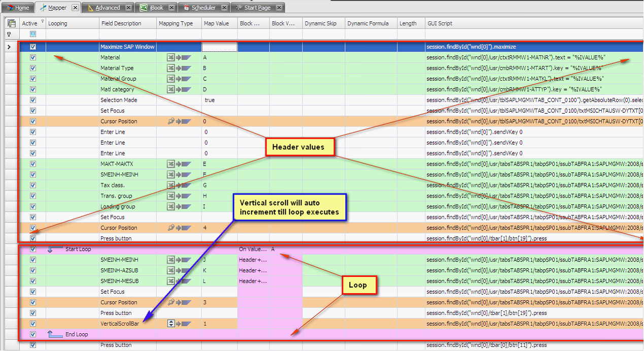
Task: Uncheck Active checkbox for Material Type row
Action: click(33, 68)
